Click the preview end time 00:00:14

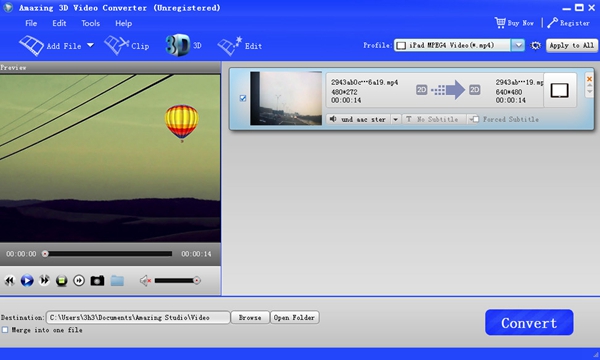(196, 254)
